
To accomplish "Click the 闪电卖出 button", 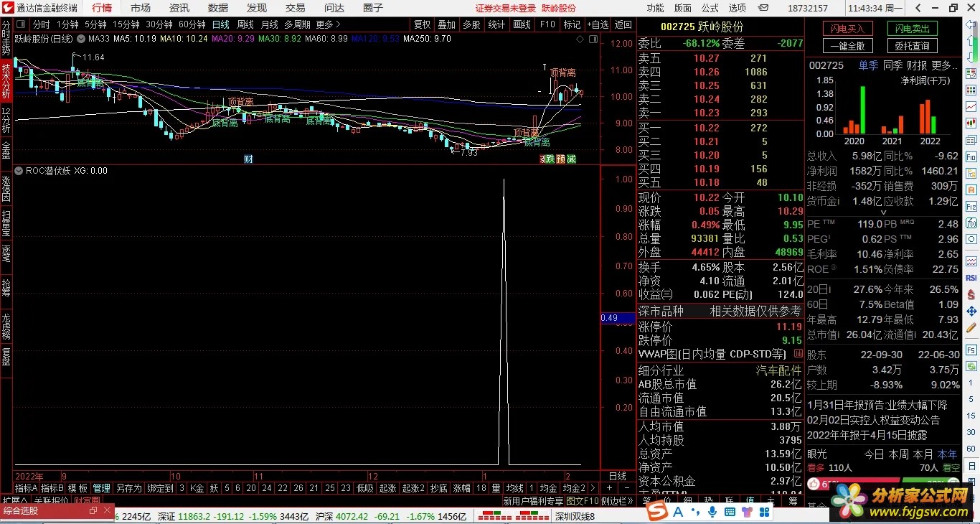I will point(913,29).
